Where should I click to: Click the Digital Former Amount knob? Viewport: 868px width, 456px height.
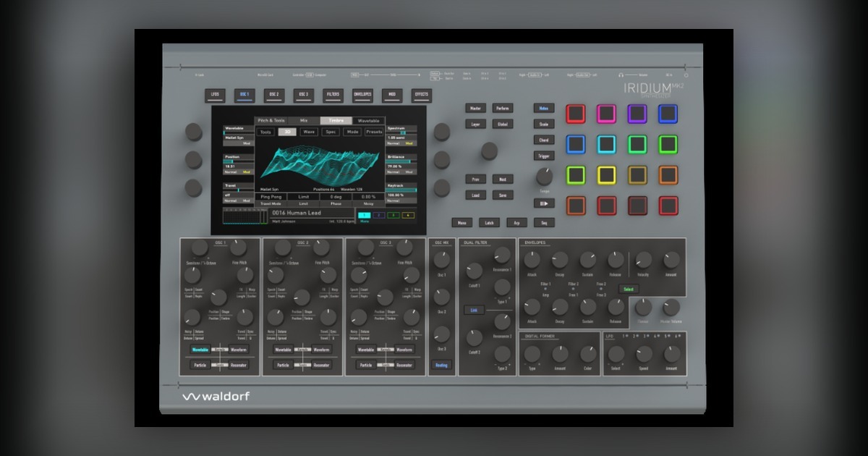560,354
